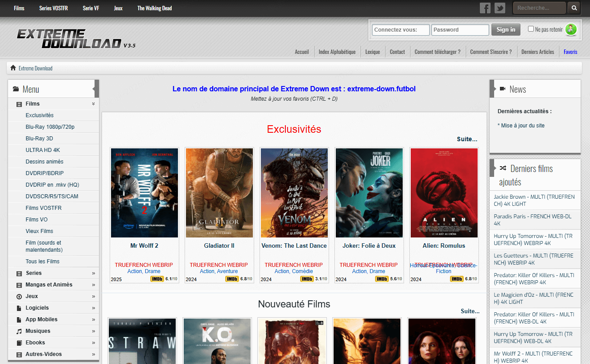This screenshot has width=590, height=364.
Task: Open the Films top menu
Action: 19,8
